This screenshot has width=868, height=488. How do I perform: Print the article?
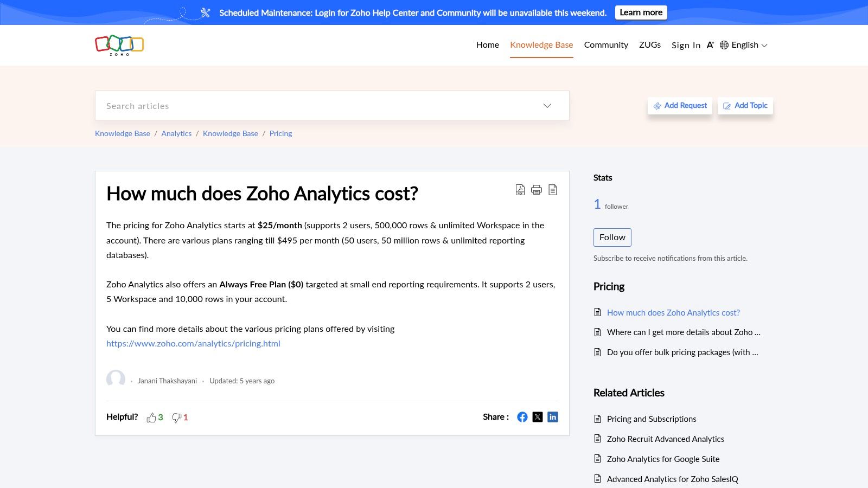point(536,190)
